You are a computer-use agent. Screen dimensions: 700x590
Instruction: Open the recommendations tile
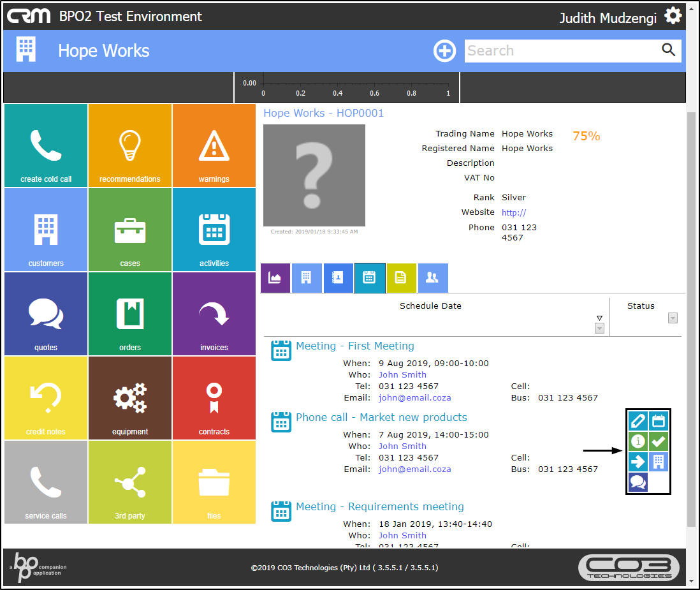pyautogui.click(x=130, y=145)
